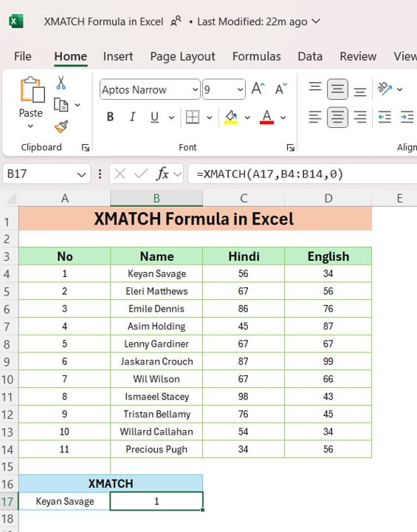Click the English header cell

(x=328, y=256)
